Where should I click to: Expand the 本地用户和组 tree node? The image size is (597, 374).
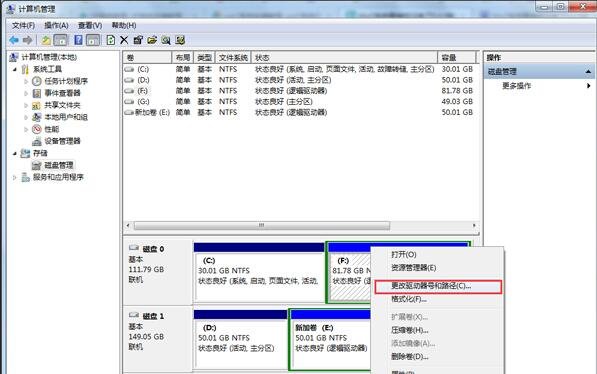point(26,117)
